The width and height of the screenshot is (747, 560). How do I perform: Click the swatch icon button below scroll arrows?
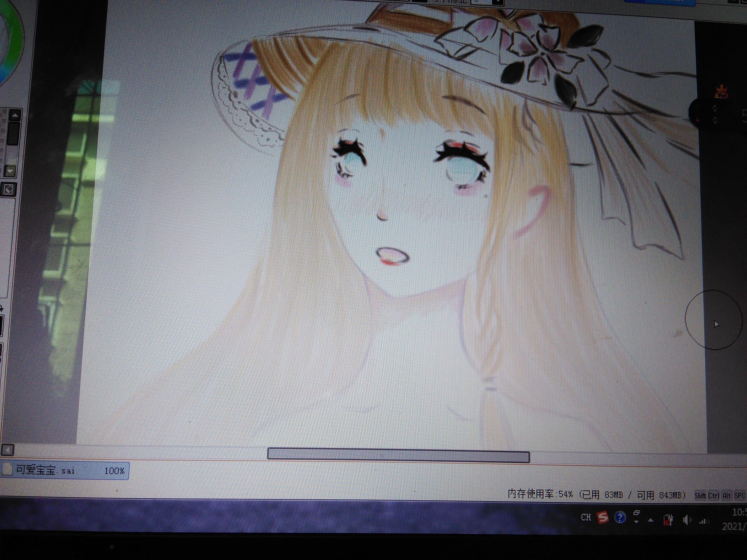tap(9, 190)
